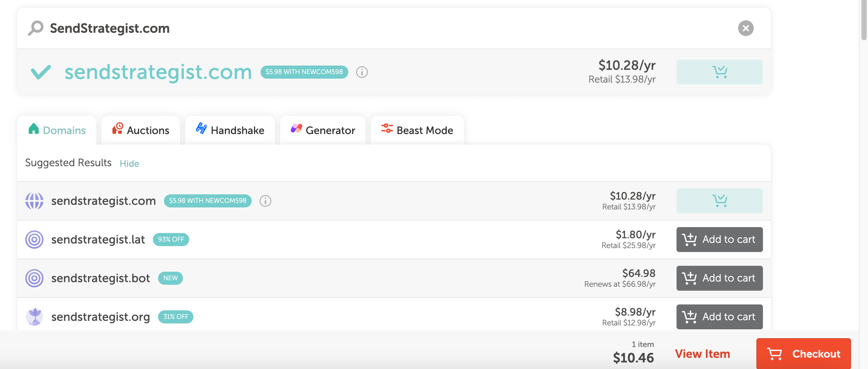The width and height of the screenshot is (868, 369).
Task: Click the globe icon beside sendstrategist.com row
Action: [x=34, y=201]
